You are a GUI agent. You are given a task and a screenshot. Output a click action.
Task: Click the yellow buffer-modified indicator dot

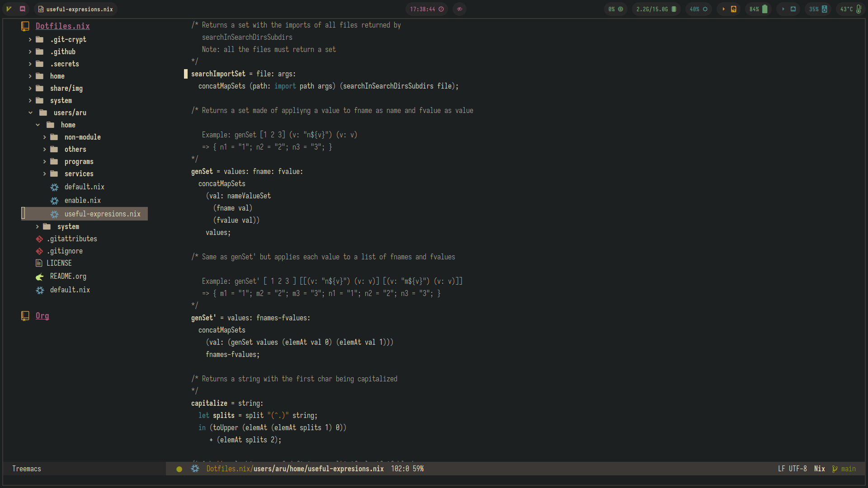point(179,469)
